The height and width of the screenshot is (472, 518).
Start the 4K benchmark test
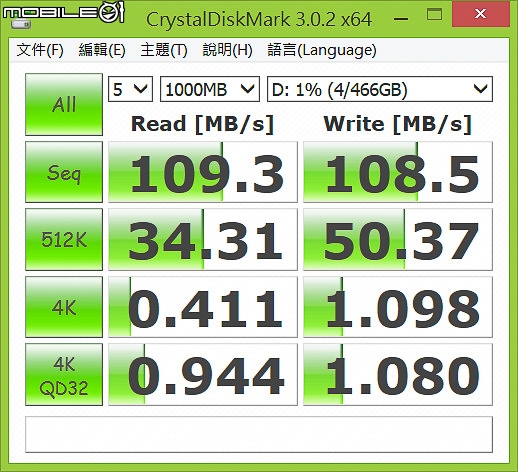tap(64, 307)
